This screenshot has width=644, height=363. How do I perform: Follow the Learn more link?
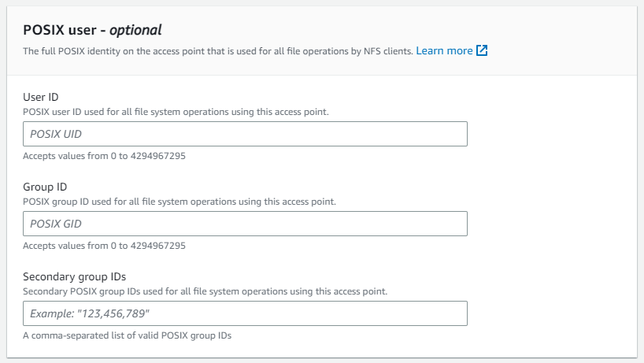tap(444, 50)
